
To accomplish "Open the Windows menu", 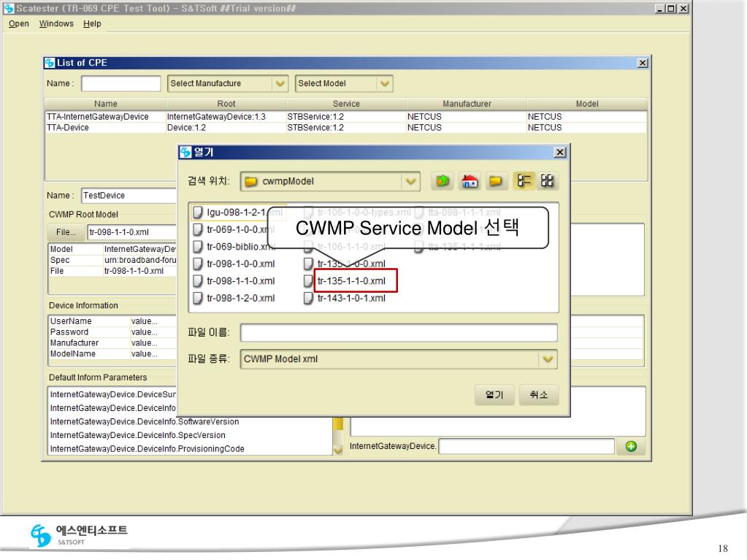I will coord(56,24).
